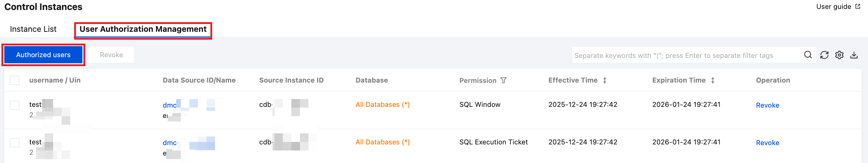The image size is (868, 163).
Task: Switch to Instance List tab
Action: (x=33, y=29)
